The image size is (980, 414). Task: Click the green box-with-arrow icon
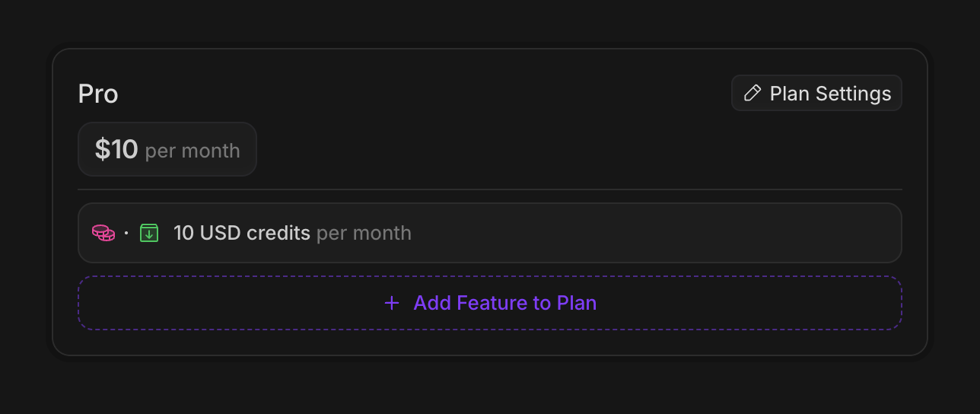click(x=149, y=233)
